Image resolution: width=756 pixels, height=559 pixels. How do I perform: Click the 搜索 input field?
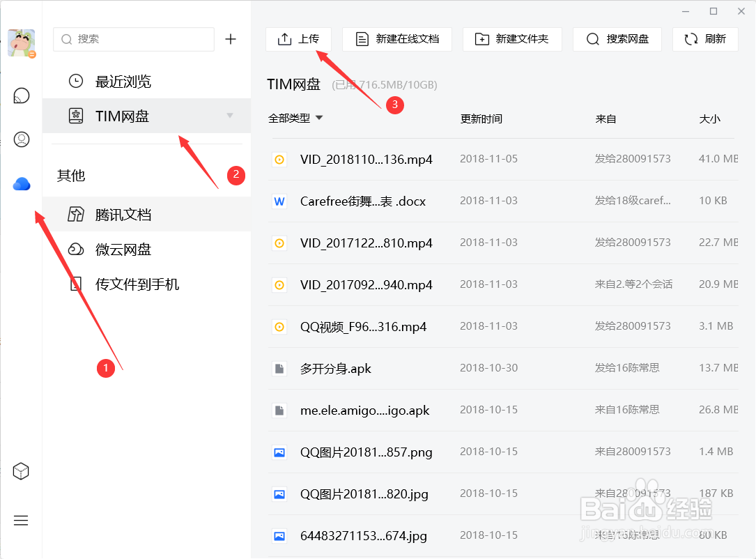[134, 39]
